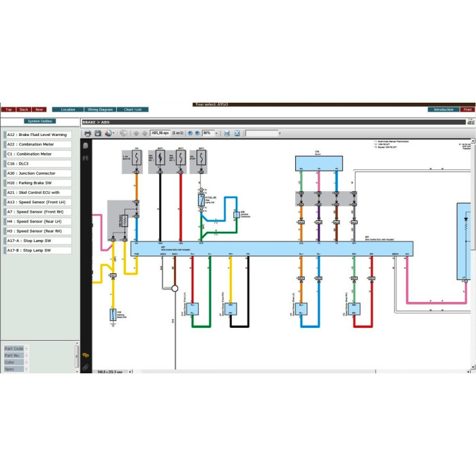The width and height of the screenshot is (476, 476).
Task: Click the ABS_06.eps page name field
Action: pos(160,133)
